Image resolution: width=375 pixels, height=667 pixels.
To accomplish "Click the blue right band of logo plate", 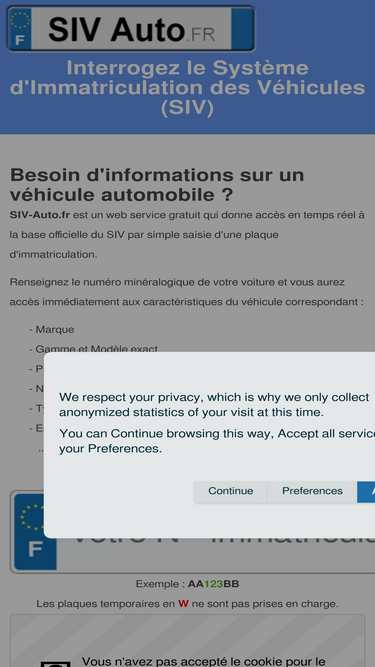I will 242,29.
